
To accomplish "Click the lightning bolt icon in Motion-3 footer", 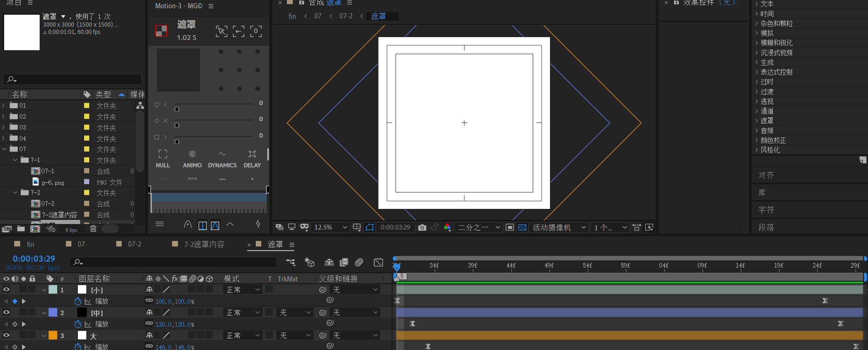I will tap(258, 224).
